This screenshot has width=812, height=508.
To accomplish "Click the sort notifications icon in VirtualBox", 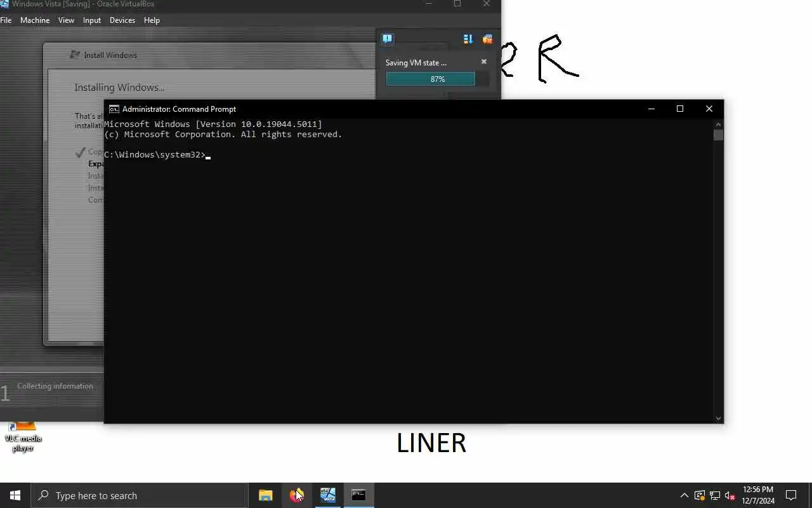I will pyautogui.click(x=468, y=39).
